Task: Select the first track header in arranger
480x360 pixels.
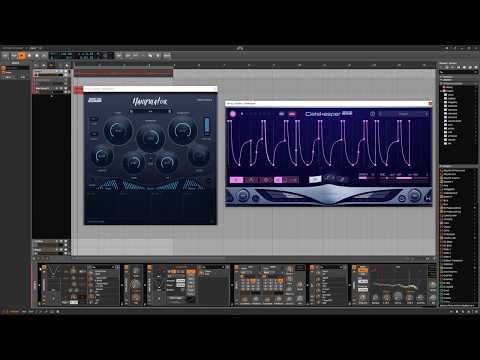Action: pyautogui.click(x=51, y=73)
